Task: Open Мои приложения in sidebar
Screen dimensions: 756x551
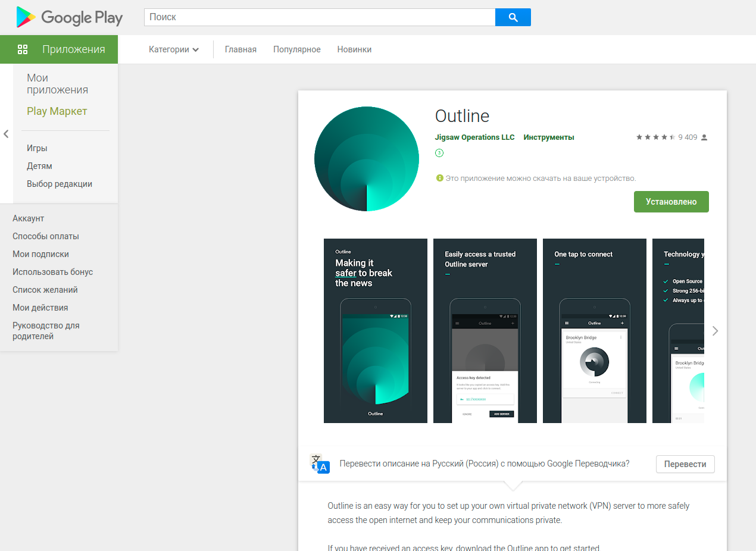Action: 57,84
